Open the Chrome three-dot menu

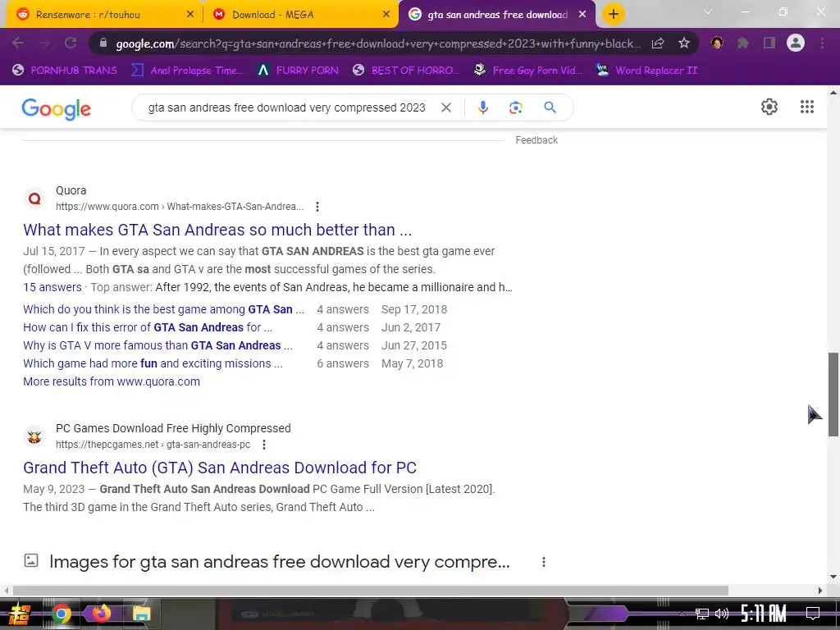822,43
